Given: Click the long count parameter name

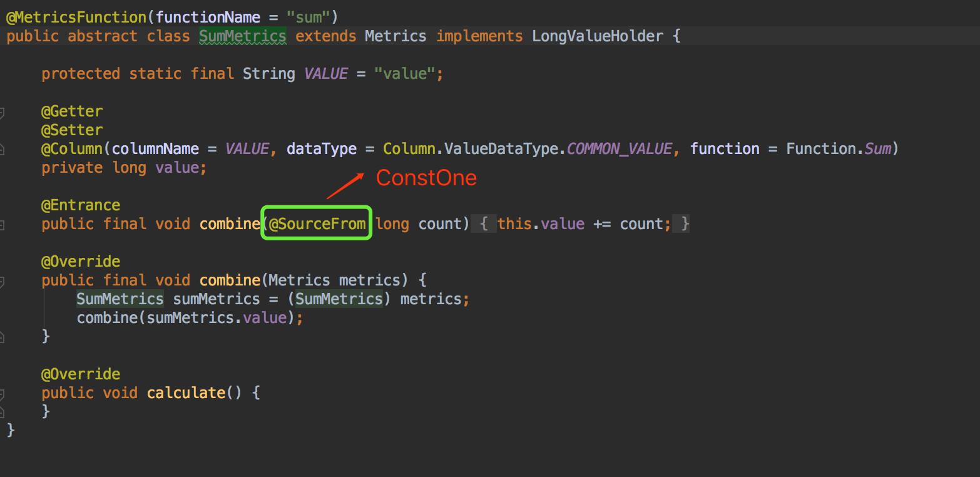Looking at the screenshot, I should coord(441,223).
